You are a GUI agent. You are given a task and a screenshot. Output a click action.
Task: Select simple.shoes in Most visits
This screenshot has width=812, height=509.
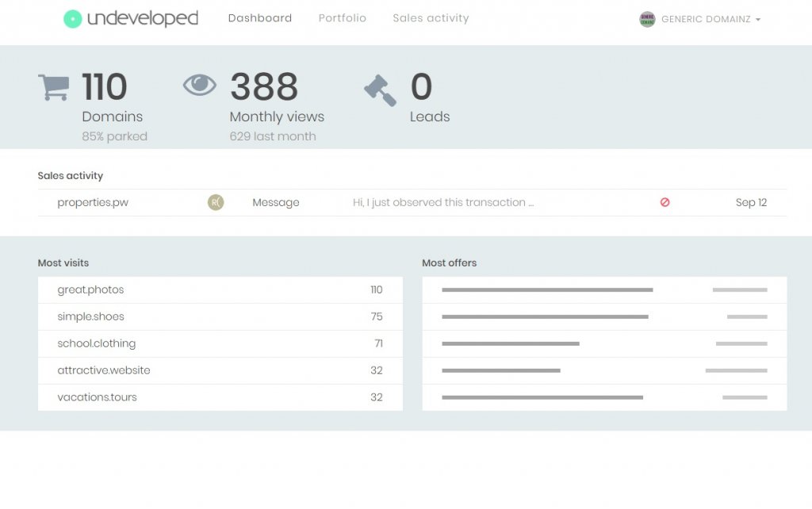pyautogui.click(x=90, y=316)
